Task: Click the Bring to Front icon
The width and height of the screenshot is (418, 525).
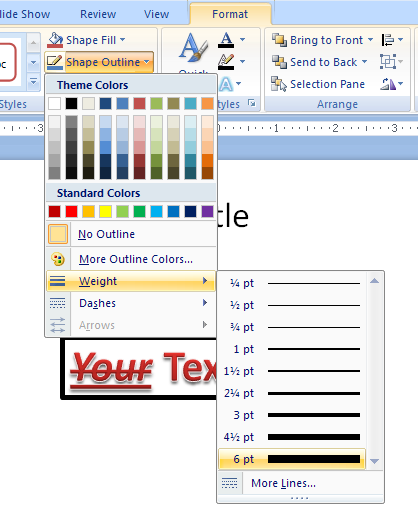Action: 279,40
